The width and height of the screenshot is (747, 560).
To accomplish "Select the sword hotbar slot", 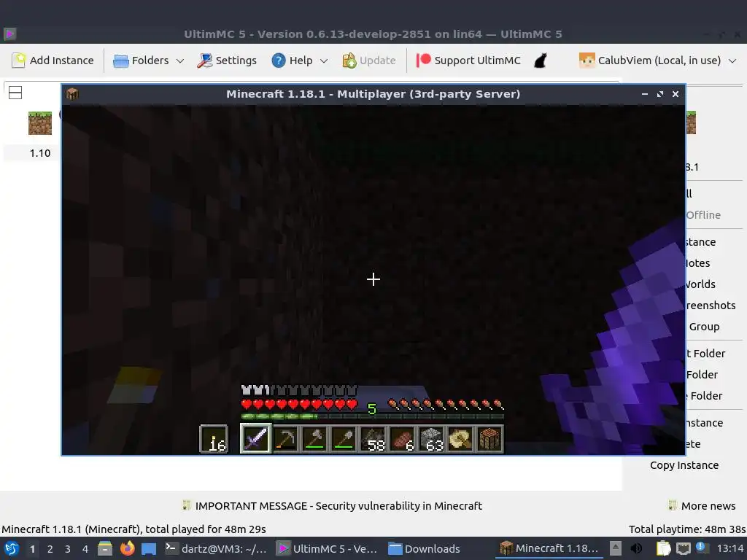I will 255,438.
